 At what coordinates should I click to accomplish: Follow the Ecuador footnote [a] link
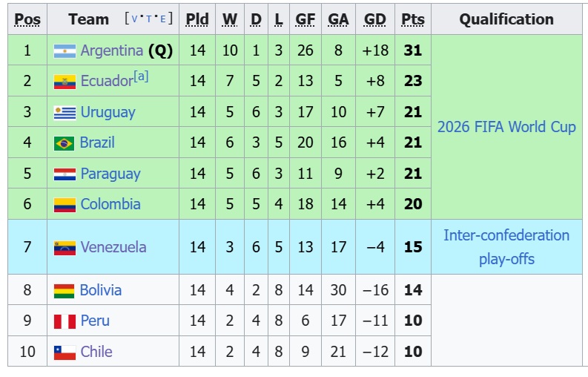coord(142,76)
